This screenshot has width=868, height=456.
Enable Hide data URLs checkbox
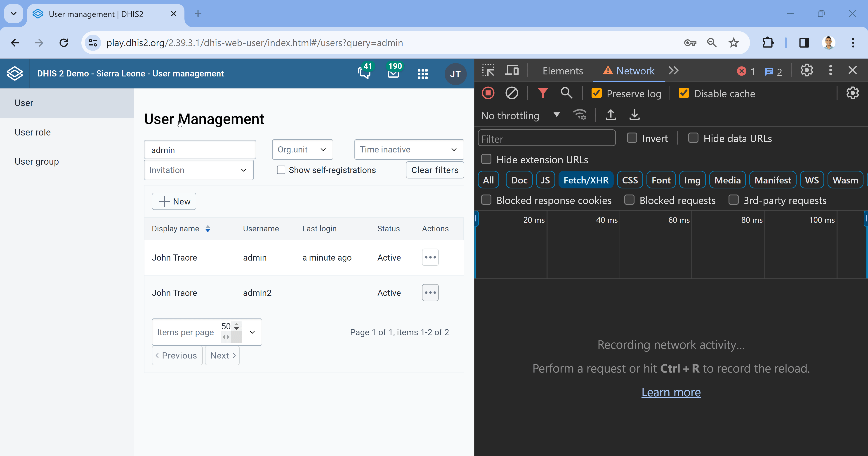pos(693,138)
